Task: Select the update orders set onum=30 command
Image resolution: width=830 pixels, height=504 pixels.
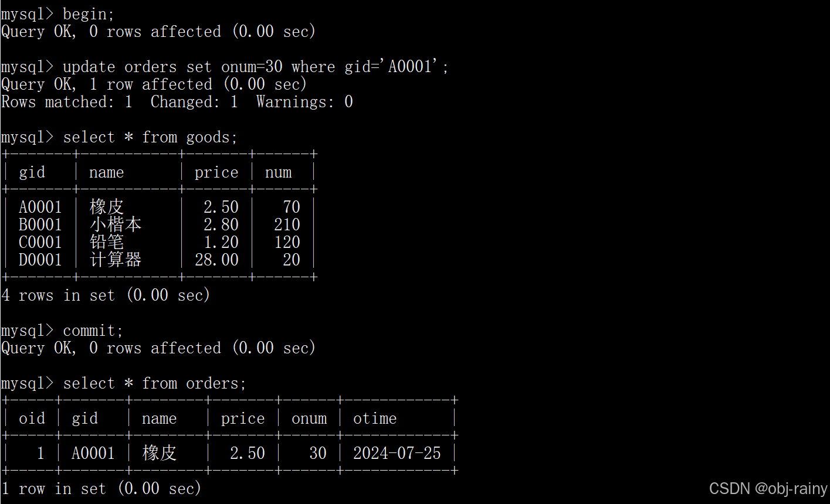Action: click(x=256, y=67)
